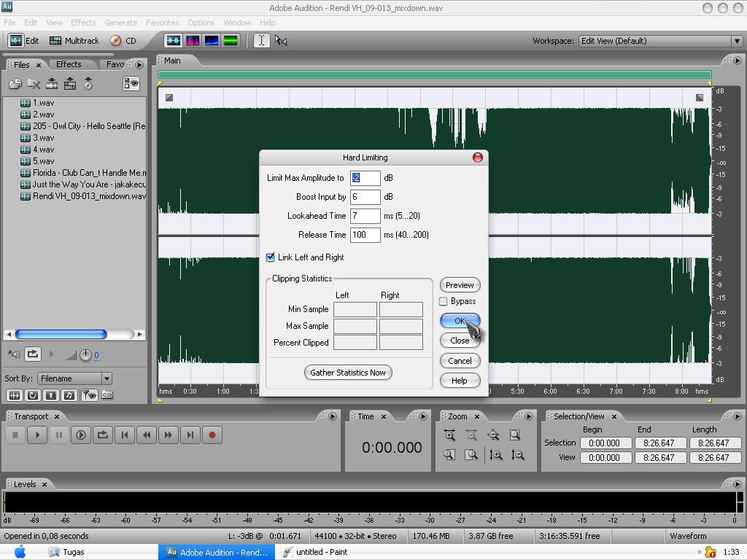Switch to Edit view
Viewport: 747px width, 560px height.
[24, 41]
